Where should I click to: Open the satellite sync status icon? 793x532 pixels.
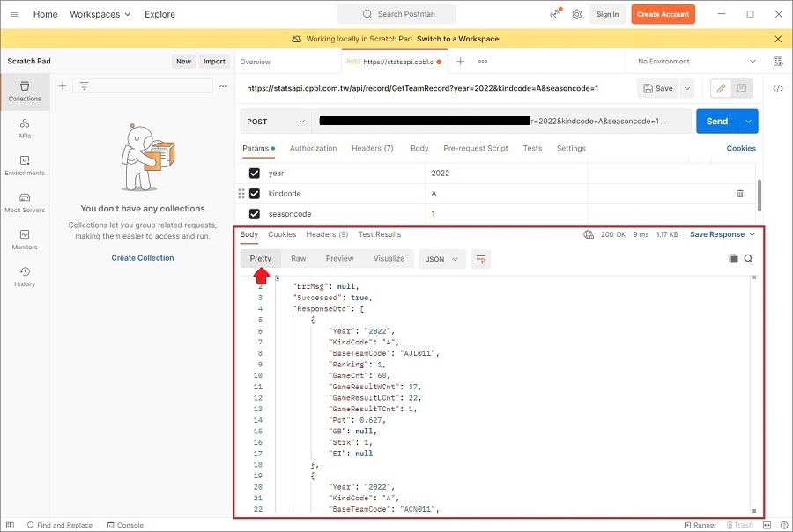pyautogui.click(x=556, y=14)
